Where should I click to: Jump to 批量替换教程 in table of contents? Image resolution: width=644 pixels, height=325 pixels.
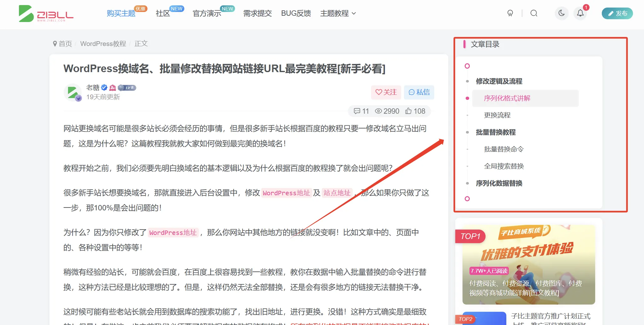[496, 132]
